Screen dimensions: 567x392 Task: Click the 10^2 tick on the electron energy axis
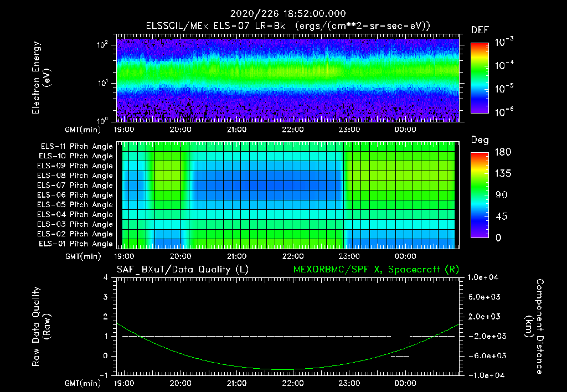(102, 45)
